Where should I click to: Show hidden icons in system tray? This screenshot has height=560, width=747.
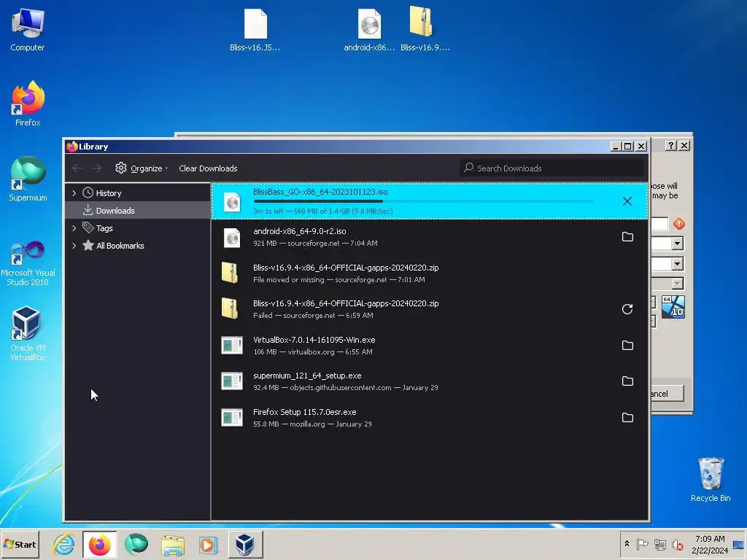627,544
